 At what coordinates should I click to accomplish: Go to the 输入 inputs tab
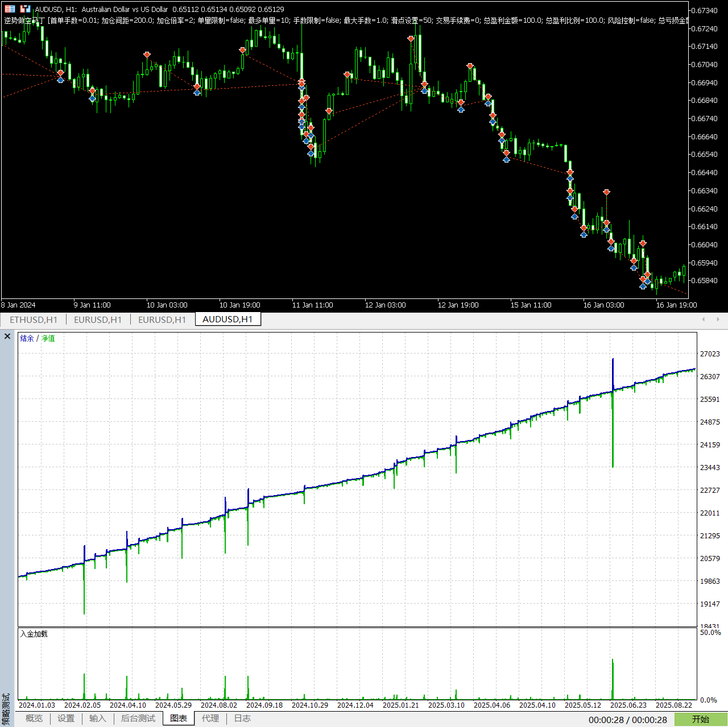[97, 718]
